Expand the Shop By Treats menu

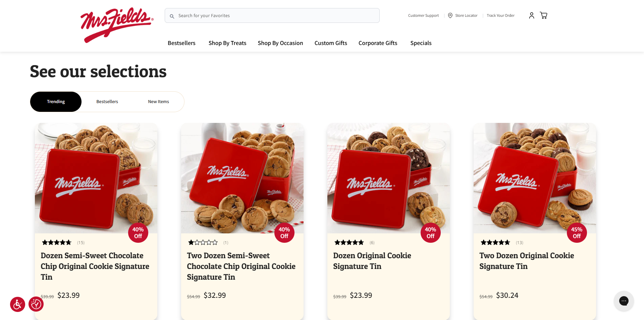coord(227,43)
